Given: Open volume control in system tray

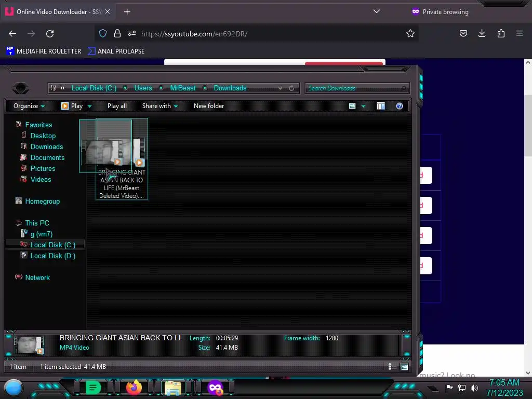Looking at the screenshot, I should tap(474, 388).
